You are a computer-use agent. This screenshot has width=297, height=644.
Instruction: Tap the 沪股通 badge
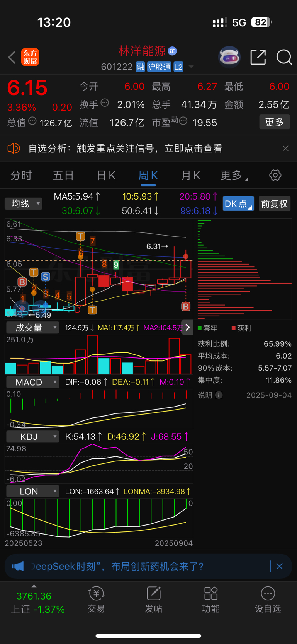pyautogui.click(x=159, y=67)
